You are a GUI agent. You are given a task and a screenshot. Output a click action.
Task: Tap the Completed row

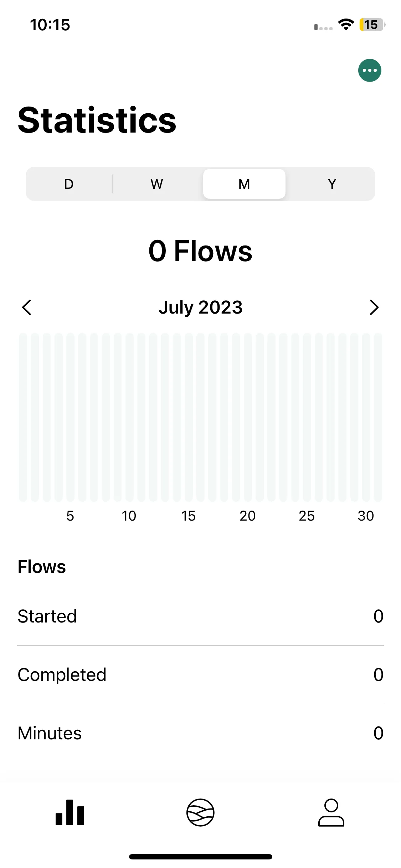point(200,675)
